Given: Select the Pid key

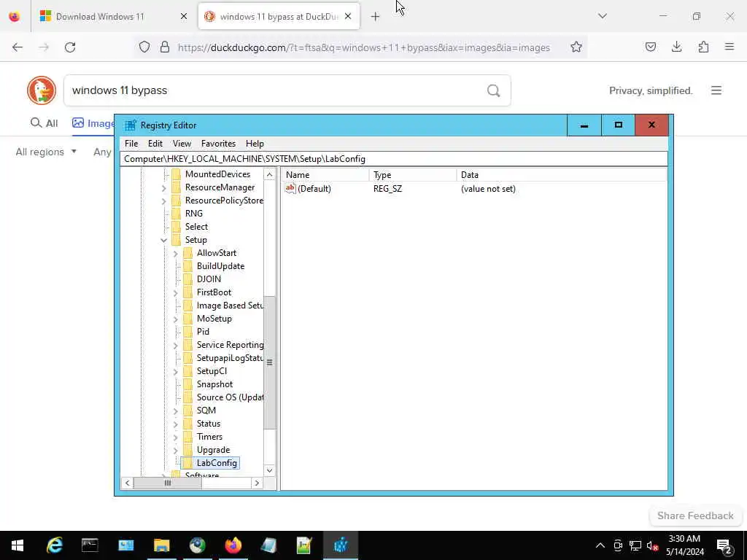Looking at the screenshot, I should click(203, 332).
